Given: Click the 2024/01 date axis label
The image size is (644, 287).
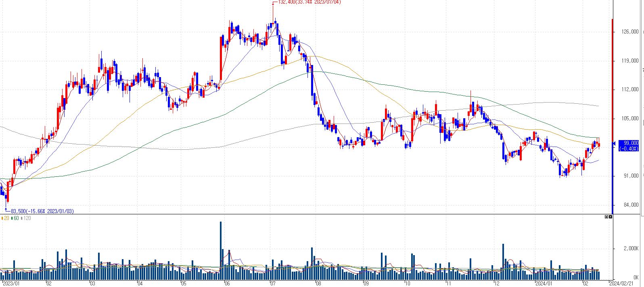Looking at the screenshot, I should (x=544, y=283).
